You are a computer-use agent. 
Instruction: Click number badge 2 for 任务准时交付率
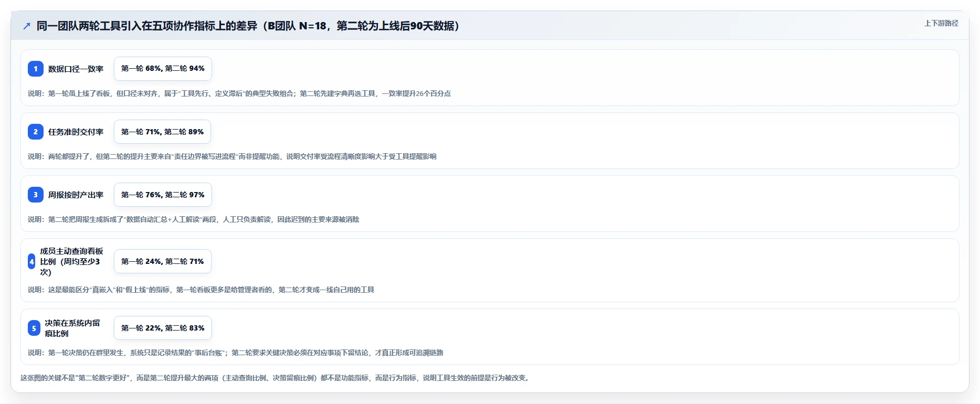36,132
